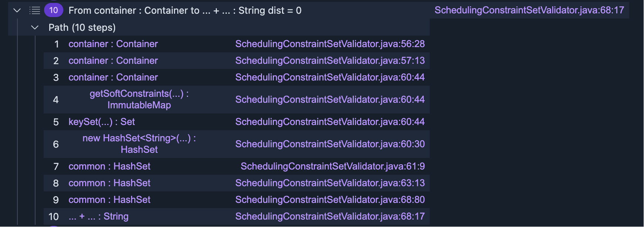This screenshot has height=227, width=644.
Task: Select step 8 'common : HashSet'
Action: tap(109, 183)
